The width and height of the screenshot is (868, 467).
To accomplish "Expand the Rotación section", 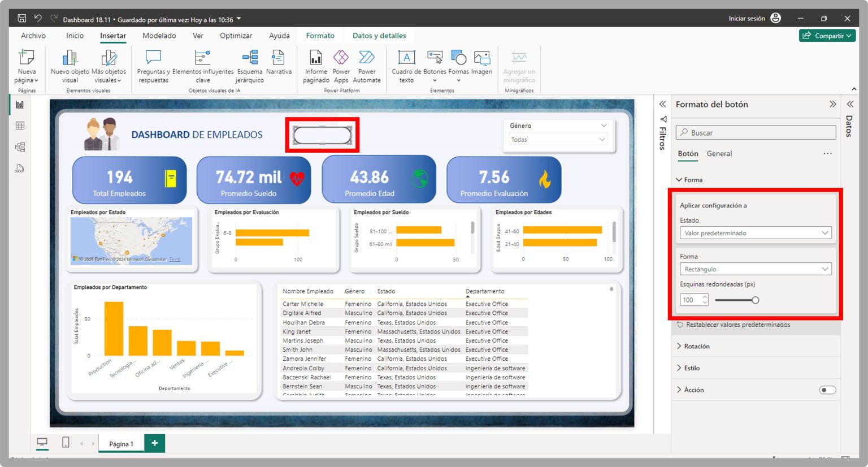I will pyautogui.click(x=679, y=346).
